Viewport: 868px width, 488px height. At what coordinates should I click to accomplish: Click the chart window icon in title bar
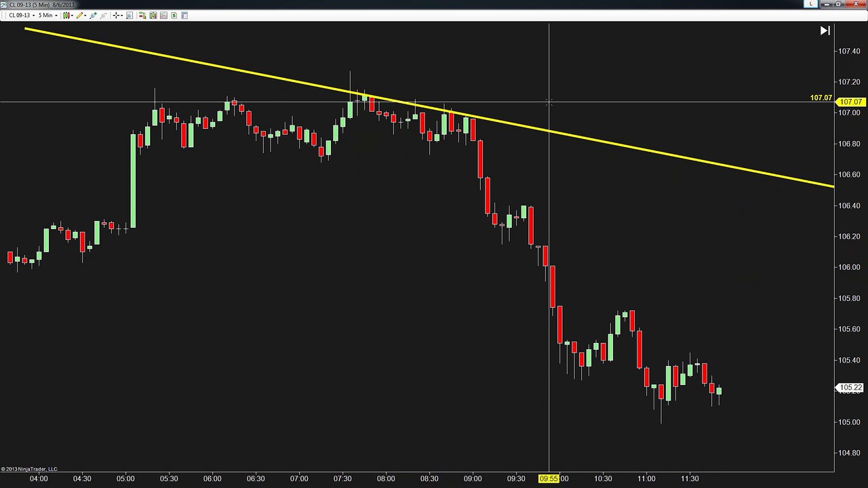tap(4, 5)
